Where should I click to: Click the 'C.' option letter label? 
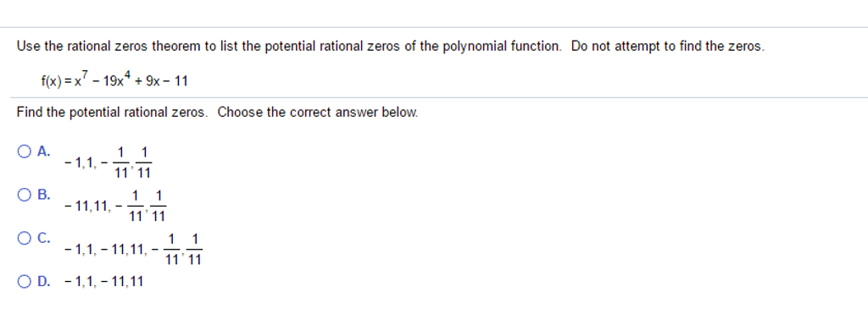[x=44, y=239]
